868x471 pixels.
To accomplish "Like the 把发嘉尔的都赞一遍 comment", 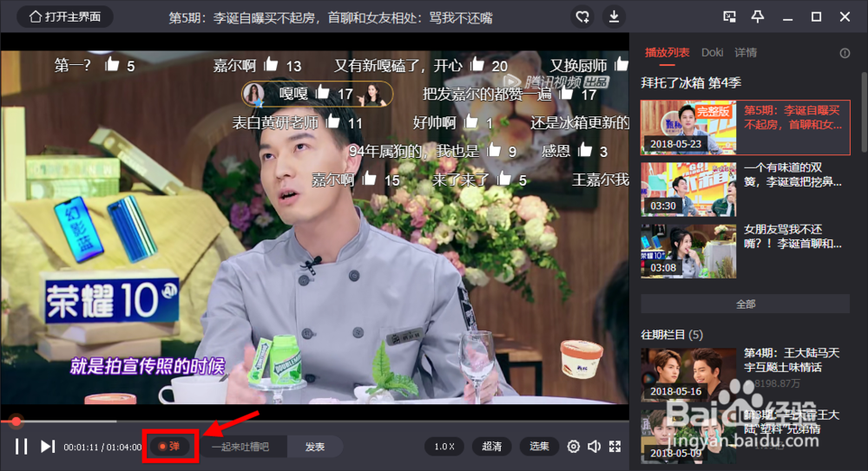I will (x=566, y=93).
